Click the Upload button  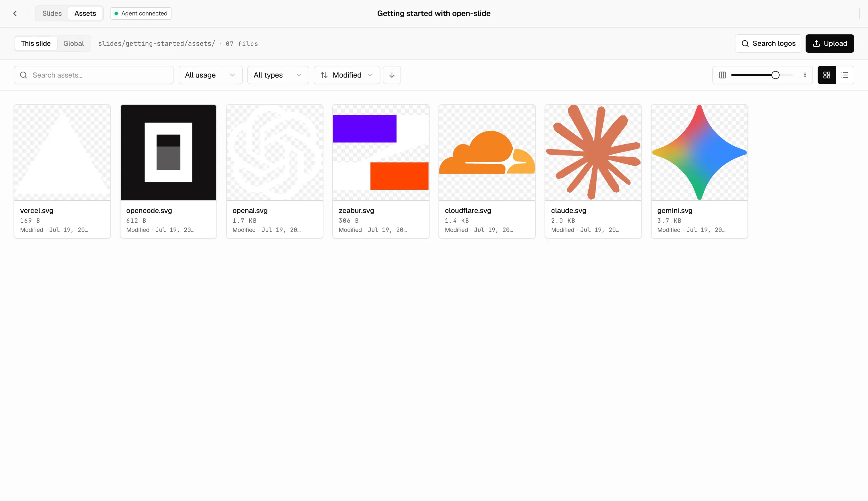(829, 43)
